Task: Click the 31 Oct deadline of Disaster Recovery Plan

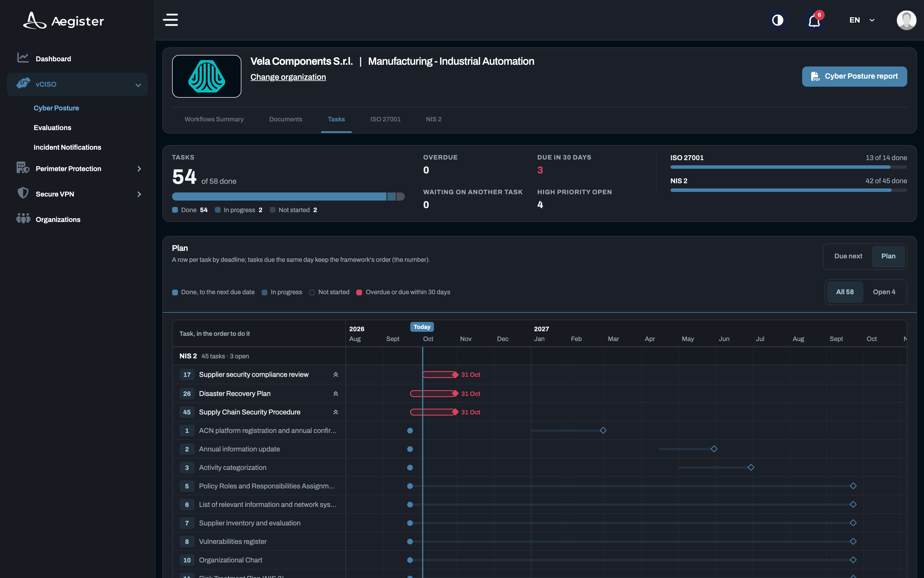Action: [x=470, y=394]
